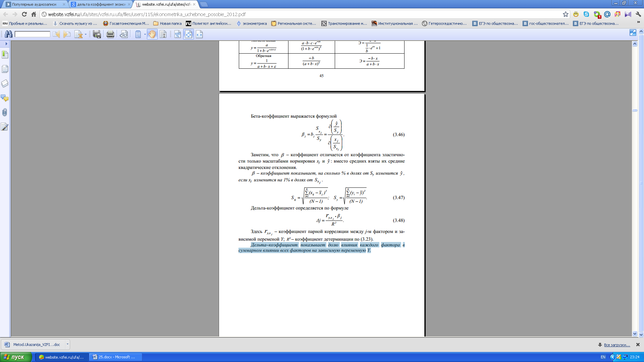This screenshot has width=644, height=362.
Task: Open downloaded Metod.Ukazanija_VZFI doc
Action: [x=34, y=344]
